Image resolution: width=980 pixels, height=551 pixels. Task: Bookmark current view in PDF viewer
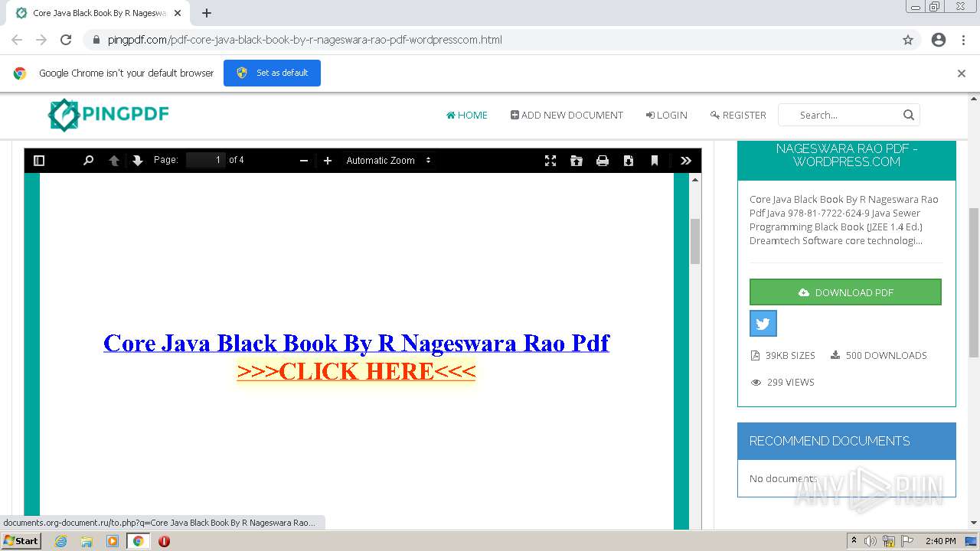pyautogui.click(x=655, y=161)
